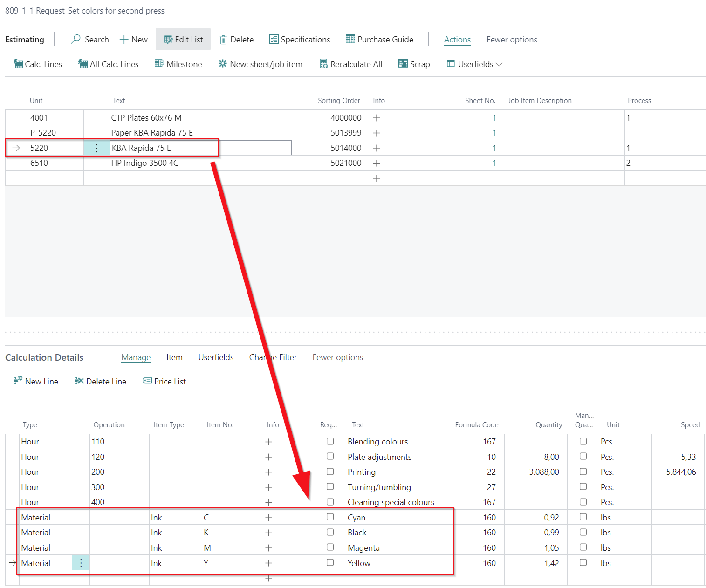
Task: Open sheet number link for unit 4001
Action: point(494,118)
